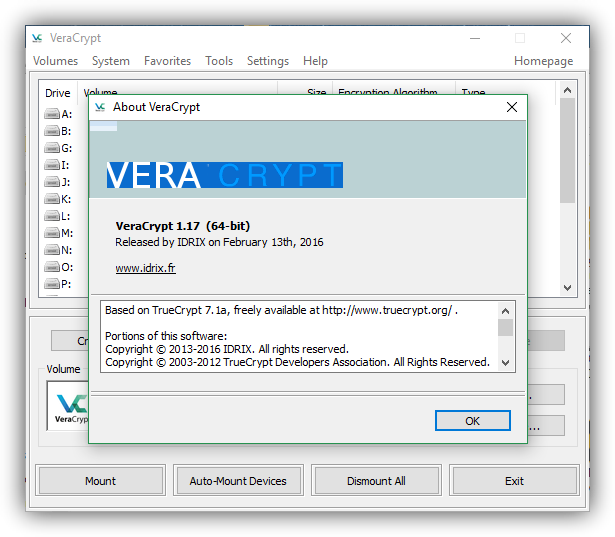615x537 pixels.
Task: Open the Tools menu
Action: [219, 61]
